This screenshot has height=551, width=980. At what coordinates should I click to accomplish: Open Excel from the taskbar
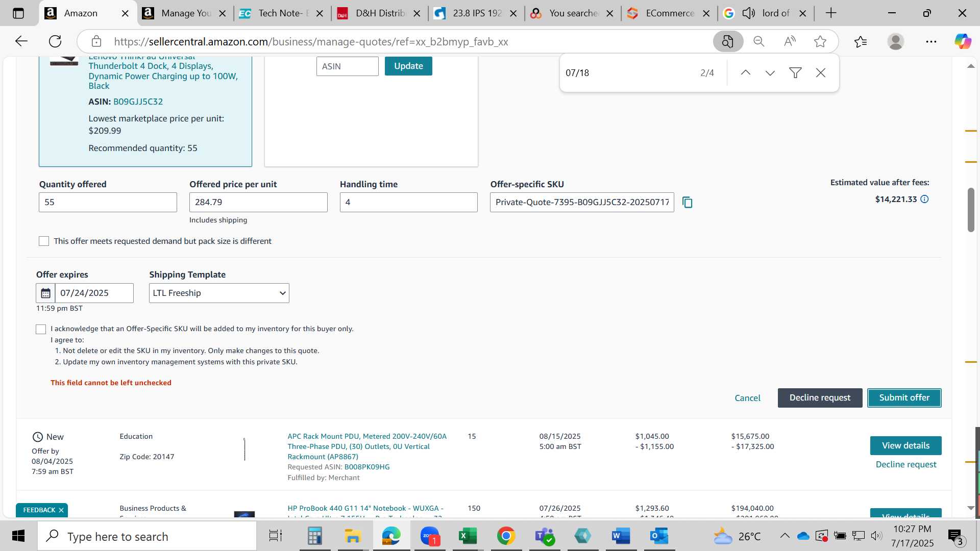click(x=468, y=536)
